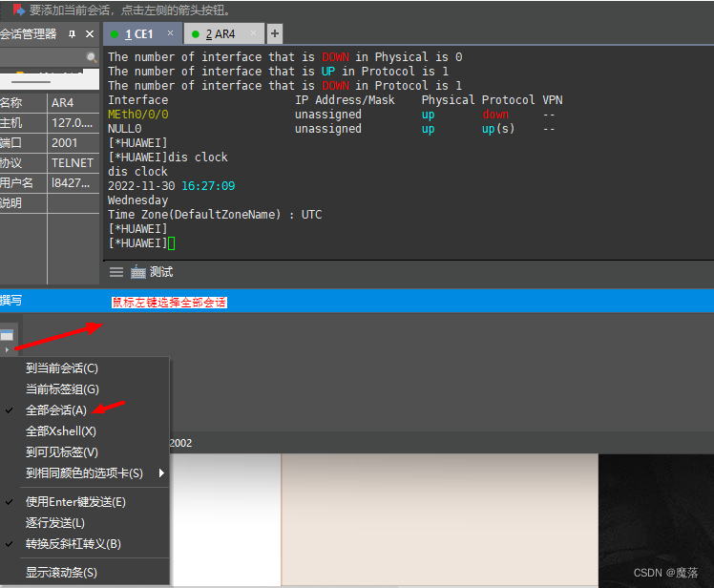Click 显示滚动条(S) menu item
The image size is (714, 588).
click(x=61, y=572)
